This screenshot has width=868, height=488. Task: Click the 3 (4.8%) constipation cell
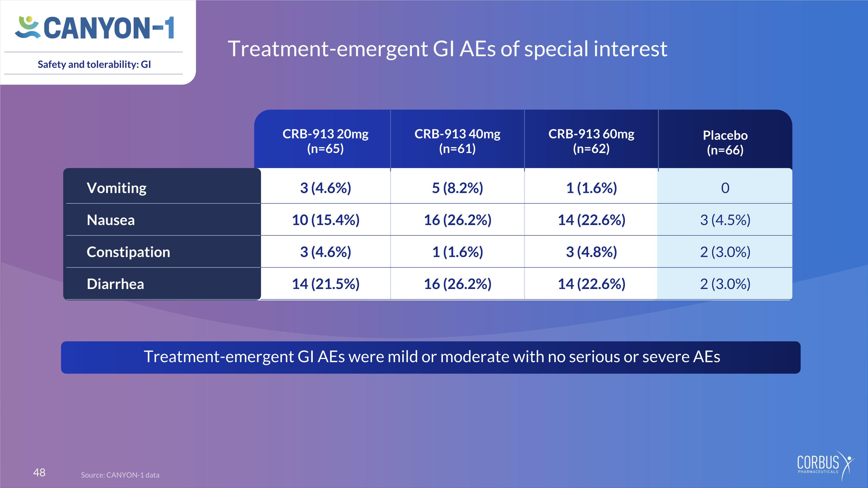coord(591,252)
